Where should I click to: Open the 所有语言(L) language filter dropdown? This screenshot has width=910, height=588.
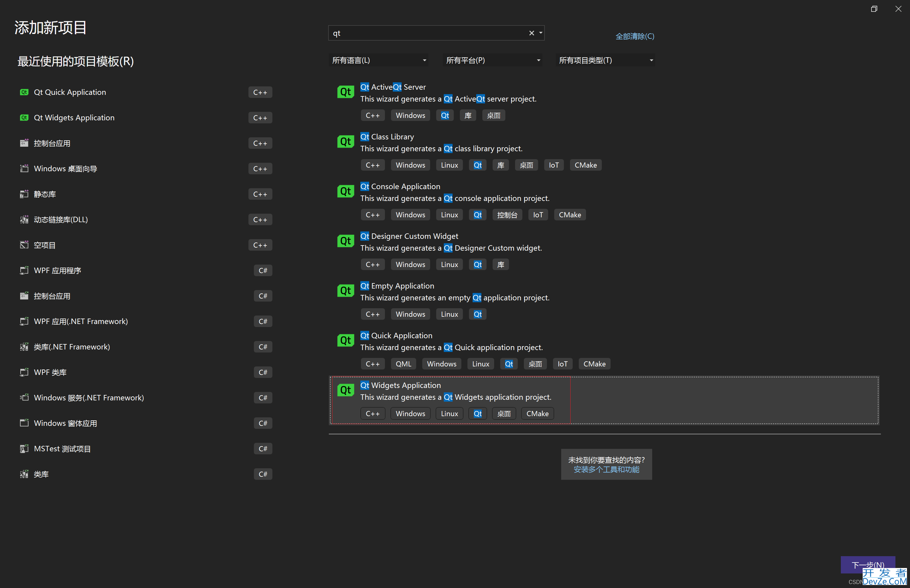click(x=378, y=60)
